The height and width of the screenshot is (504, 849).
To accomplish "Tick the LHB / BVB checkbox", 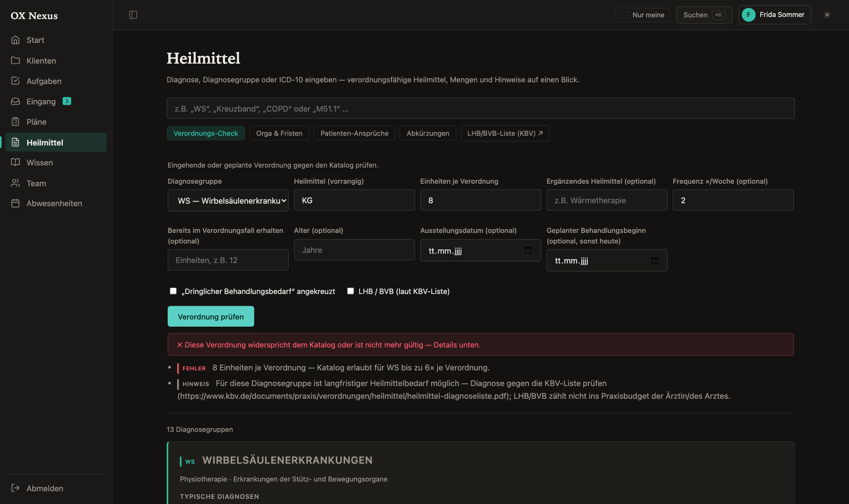I will click(x=350, y=291).
